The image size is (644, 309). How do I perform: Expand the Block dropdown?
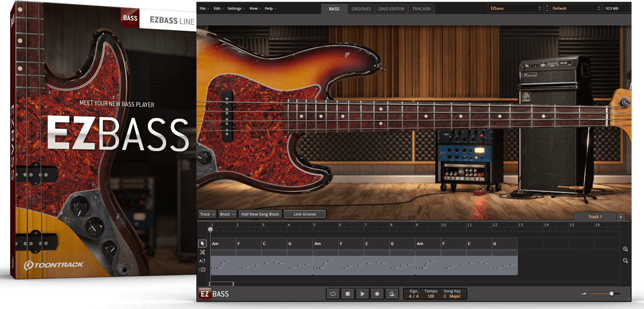click(x=227, y=214)
